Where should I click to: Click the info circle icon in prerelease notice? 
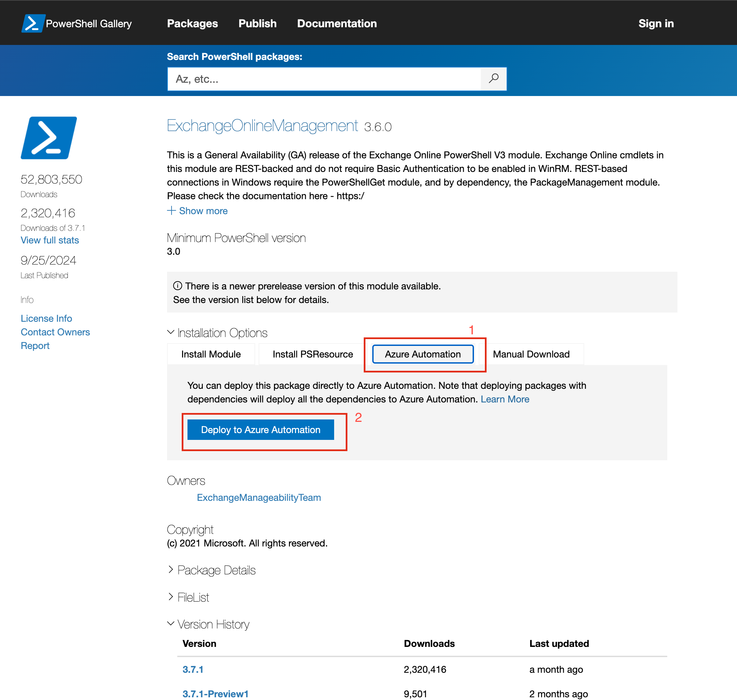(178, 286)
